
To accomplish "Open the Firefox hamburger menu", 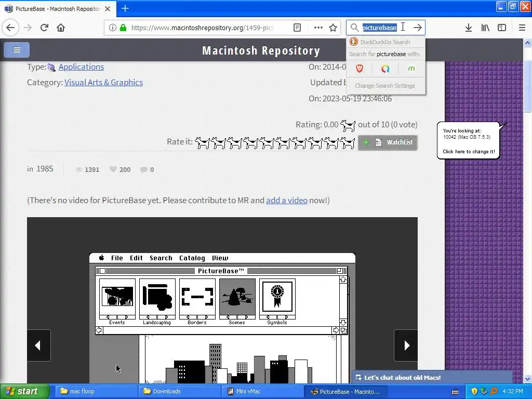I will tap(522, 28).
